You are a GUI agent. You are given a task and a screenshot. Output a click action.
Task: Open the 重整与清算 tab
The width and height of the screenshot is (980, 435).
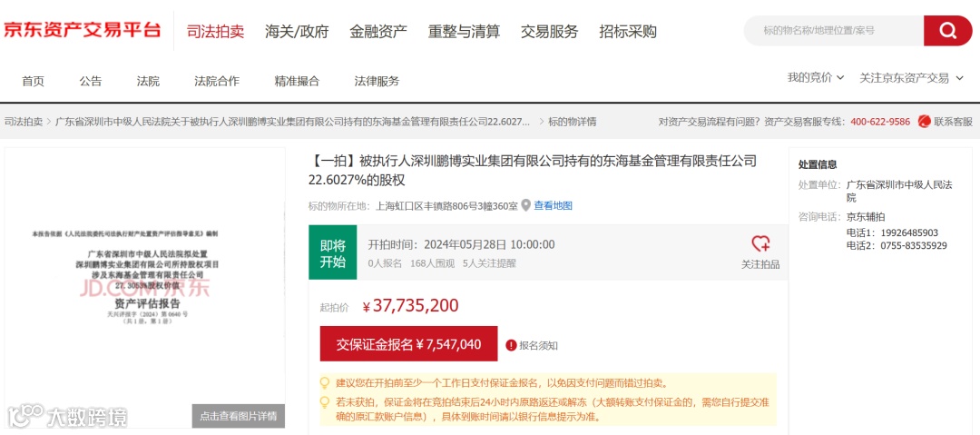(464, 31)
